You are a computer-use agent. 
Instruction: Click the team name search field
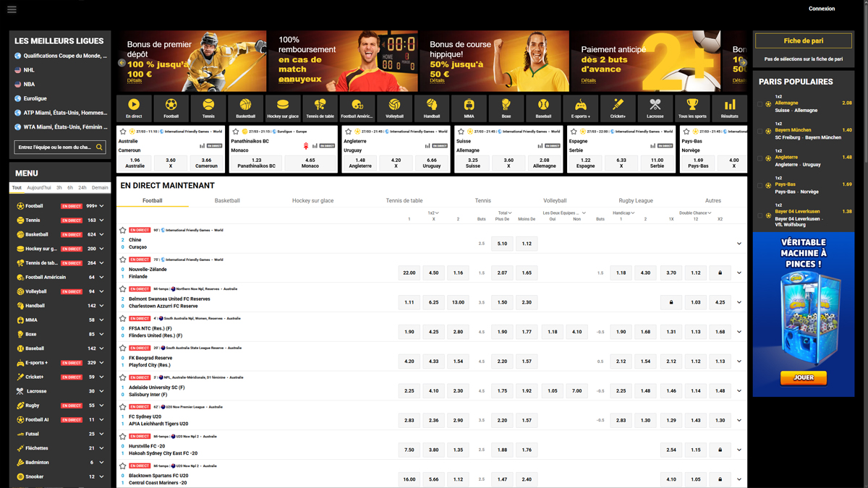[54, 147]
